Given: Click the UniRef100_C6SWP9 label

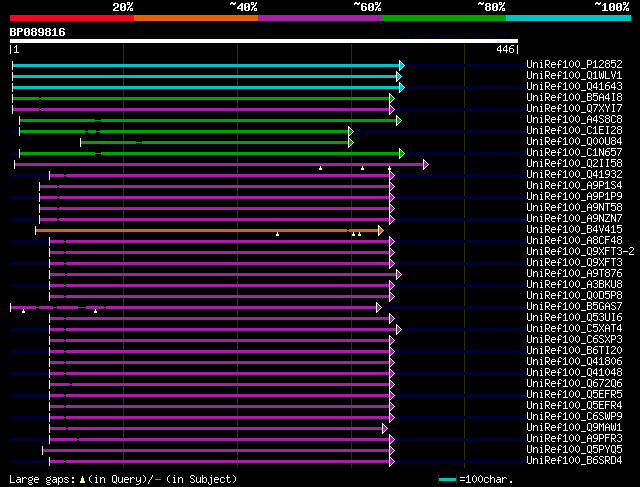Looking at the screenshot, I should [x=574, y=417].
